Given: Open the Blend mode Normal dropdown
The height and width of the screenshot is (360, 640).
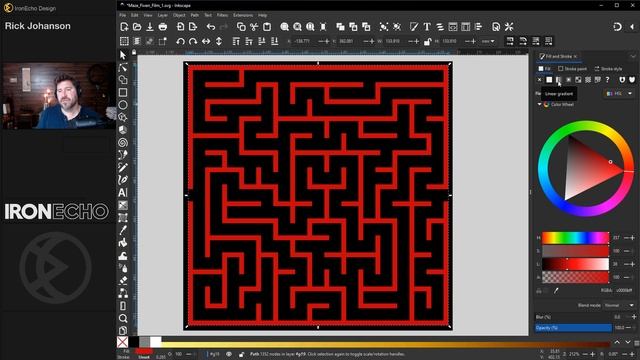Looking at the screenshot, I should 619,305.
